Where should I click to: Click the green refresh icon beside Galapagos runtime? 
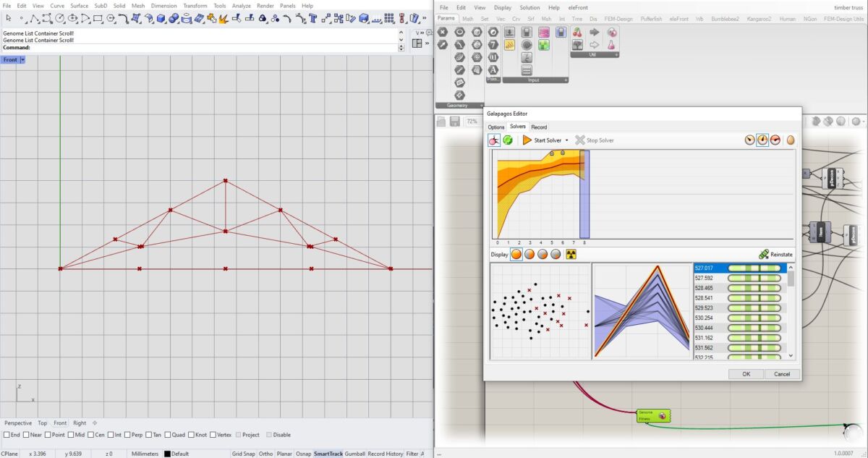click(509, 140)
